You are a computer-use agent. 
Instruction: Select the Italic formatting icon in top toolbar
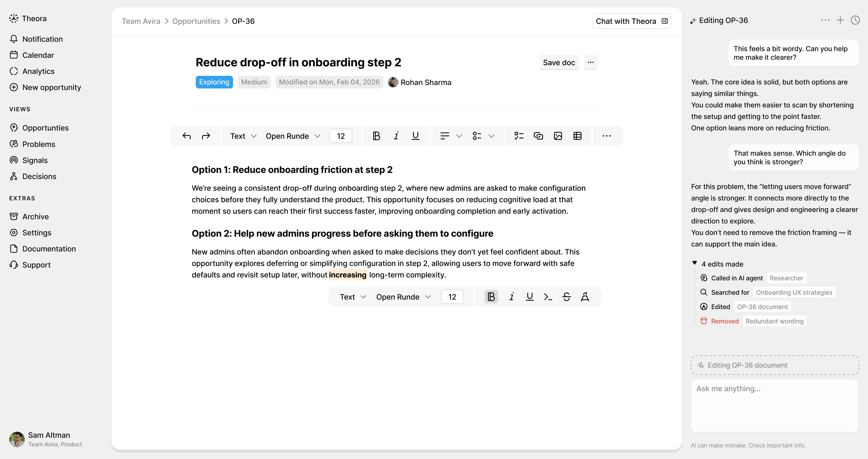396,136
